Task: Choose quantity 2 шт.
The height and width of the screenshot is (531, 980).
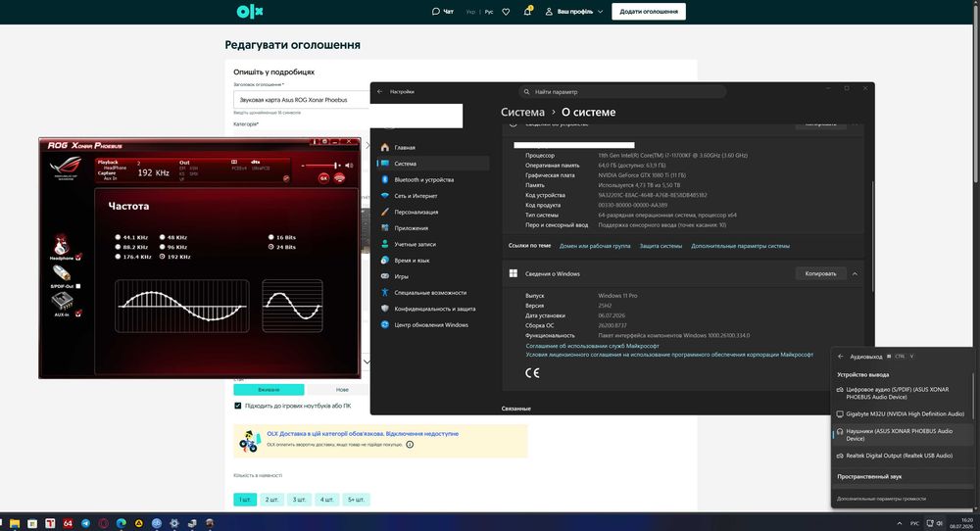Action: [271, 500]
